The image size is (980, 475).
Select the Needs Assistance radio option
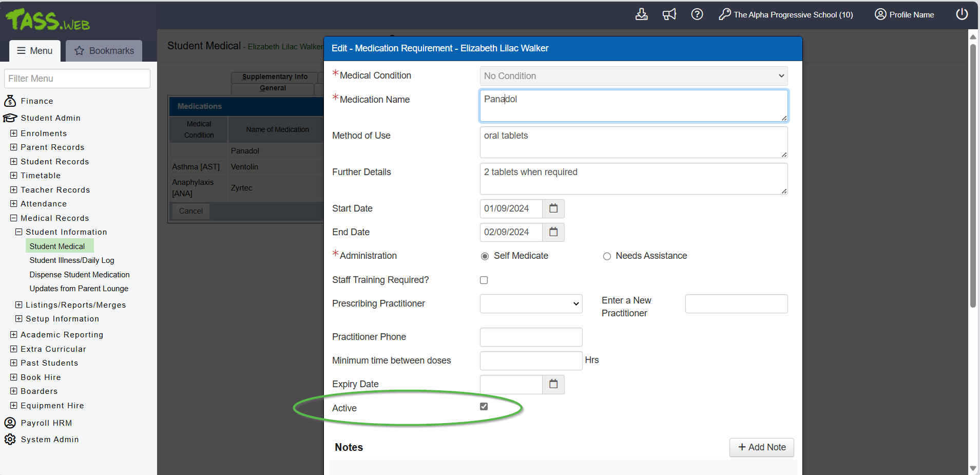[x=607, y=256]
